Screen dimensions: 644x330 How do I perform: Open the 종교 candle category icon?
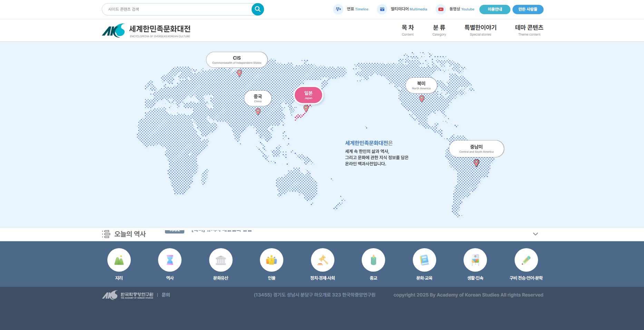coord(373,260)
